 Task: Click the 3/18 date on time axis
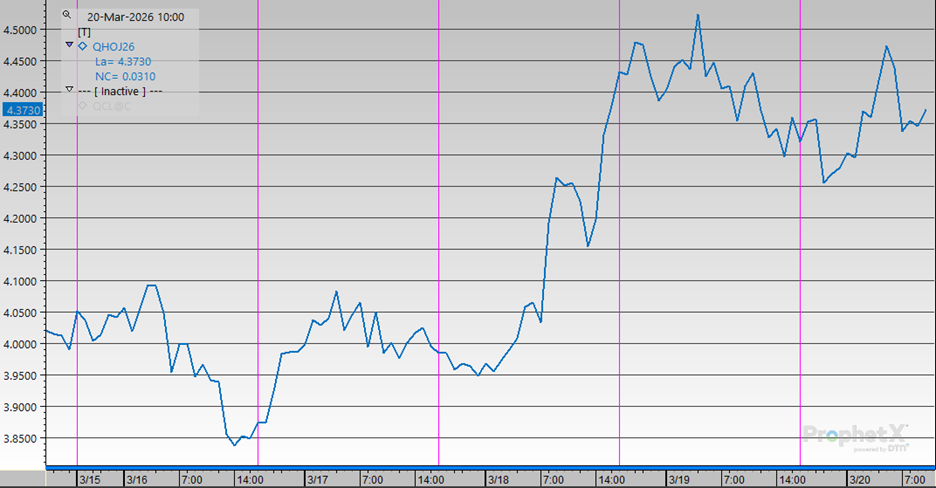point(498,480)
